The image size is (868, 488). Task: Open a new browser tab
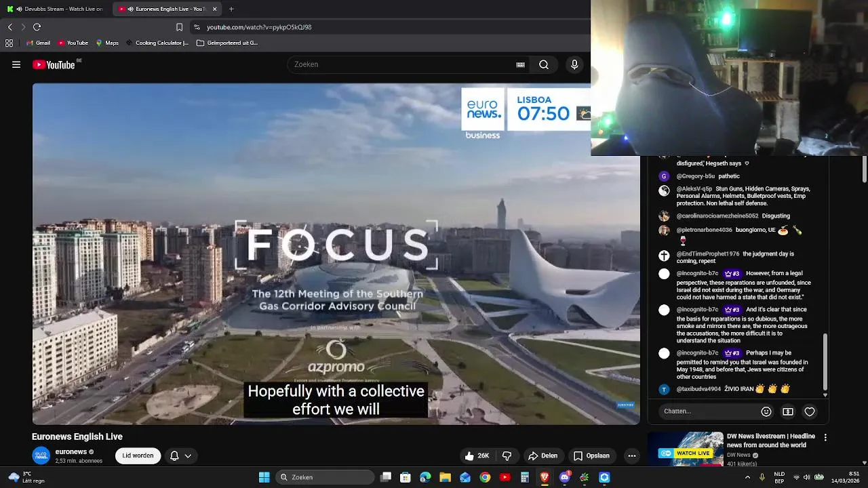click(231, 9)
